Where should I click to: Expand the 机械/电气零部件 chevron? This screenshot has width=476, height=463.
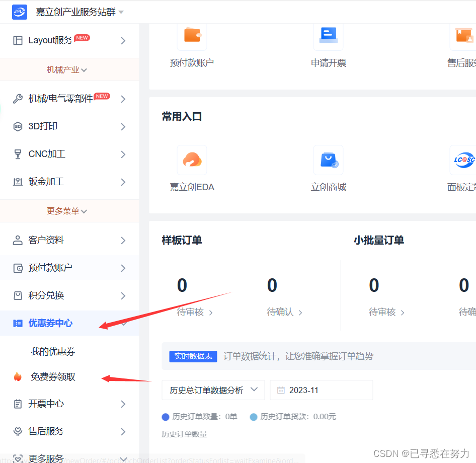[123, 99]
